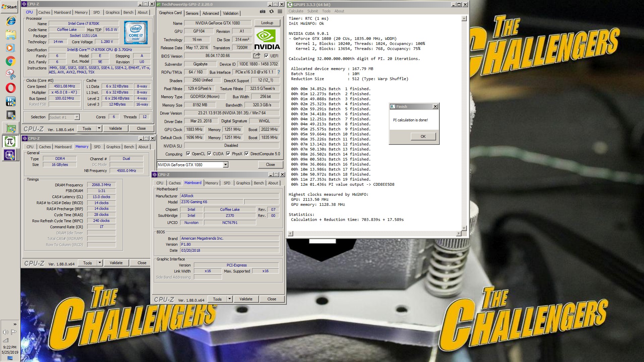
Task: Click GPU-Z BIOS Version field 86.04.17.00.66
Action: coord(218,56)
